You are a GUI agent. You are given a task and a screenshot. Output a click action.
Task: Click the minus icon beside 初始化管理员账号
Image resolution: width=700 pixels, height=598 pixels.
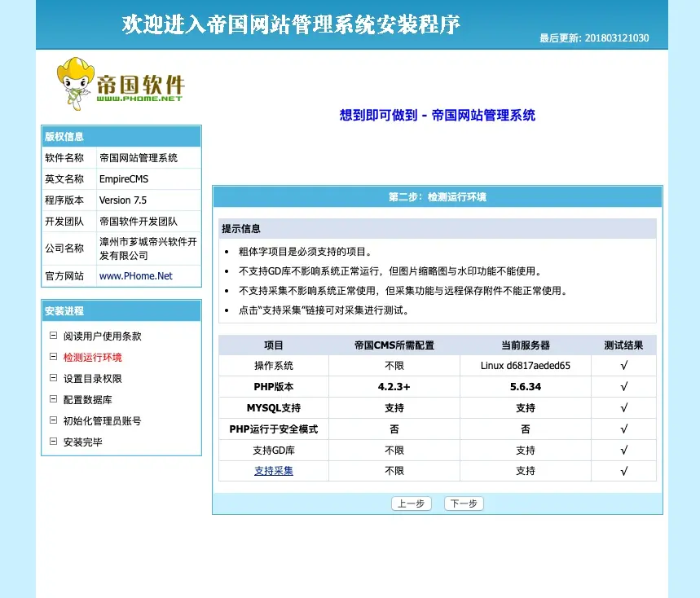[x=54, y=420]
